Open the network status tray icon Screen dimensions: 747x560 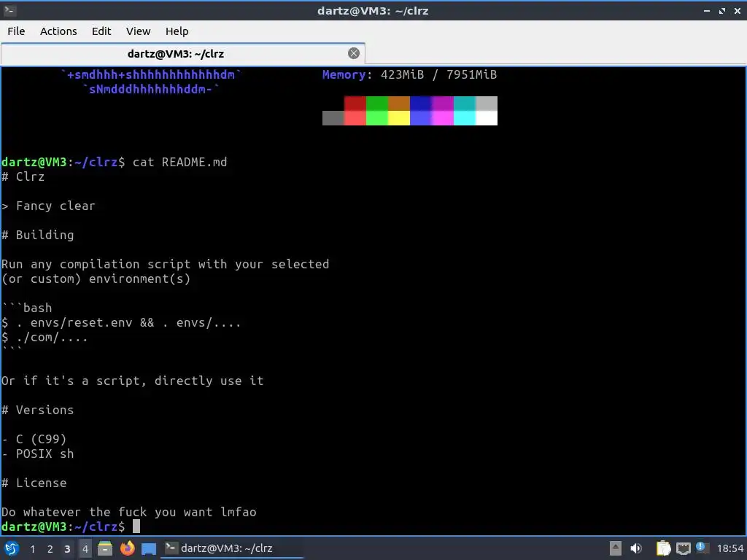coord(683,549)
